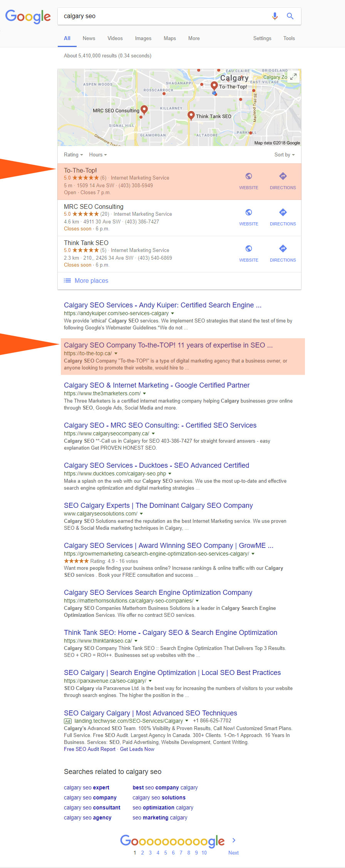Go to results page 2
The image size is (345, 868).
click(x=142, y=853)
